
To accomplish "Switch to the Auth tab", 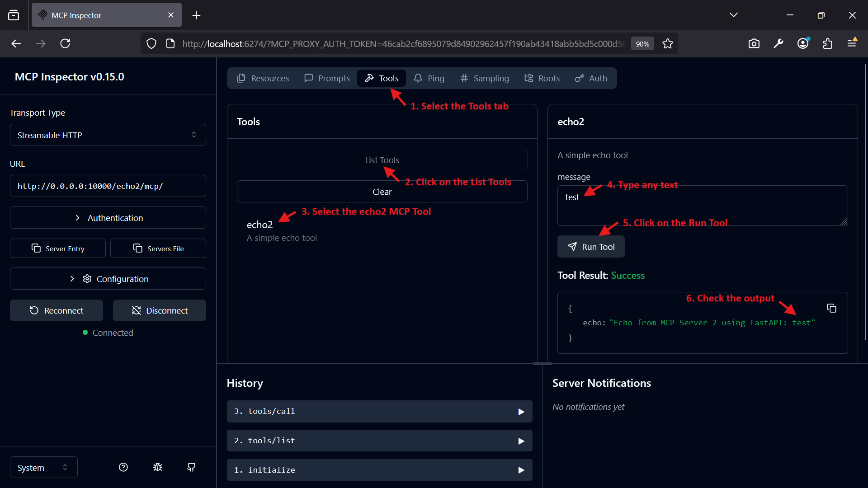I will [x=591, y=78].
